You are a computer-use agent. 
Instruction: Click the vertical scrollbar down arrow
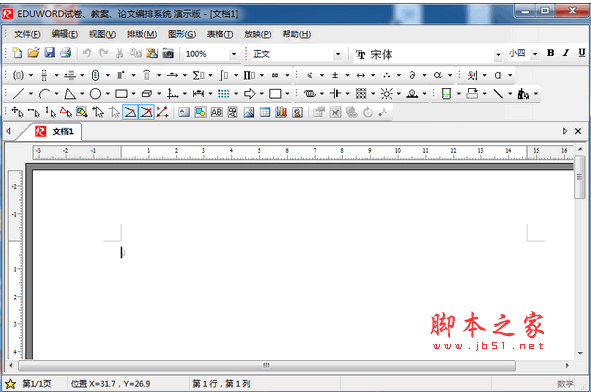580,353
